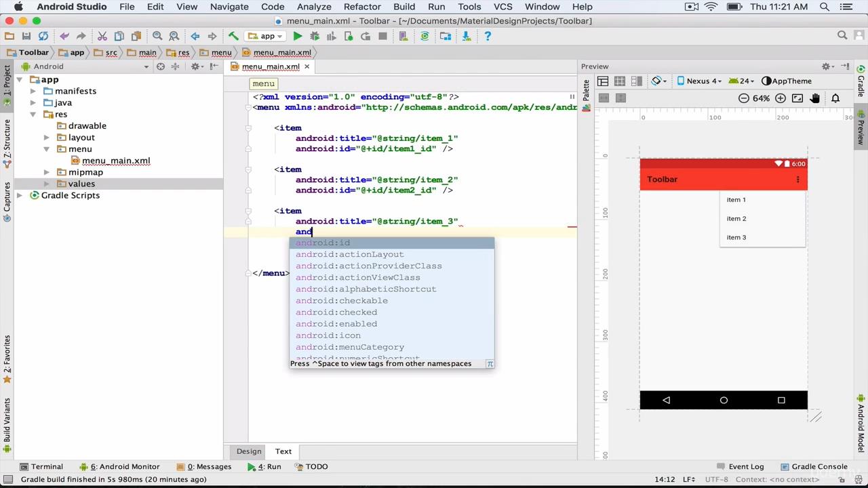The height and width of the screenshot is (488, 868).
Task: Hide the Project panel with hide icon
Action: tap(214, 66)
